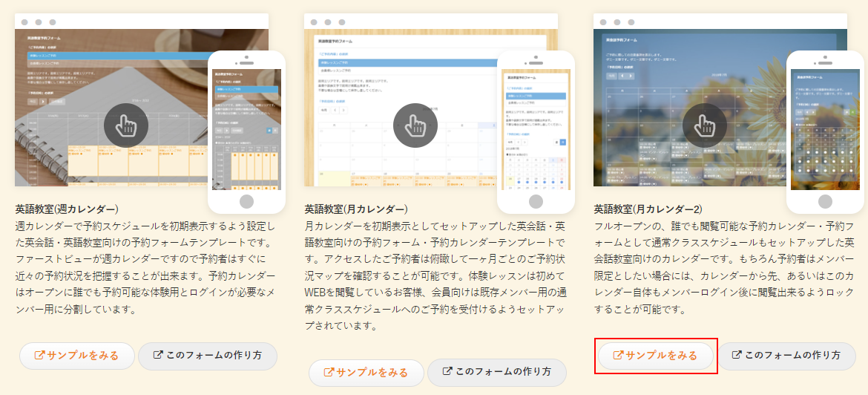
Task: Click hand pointer icon on sunflower calendar preview
Action: coord(704,124)
